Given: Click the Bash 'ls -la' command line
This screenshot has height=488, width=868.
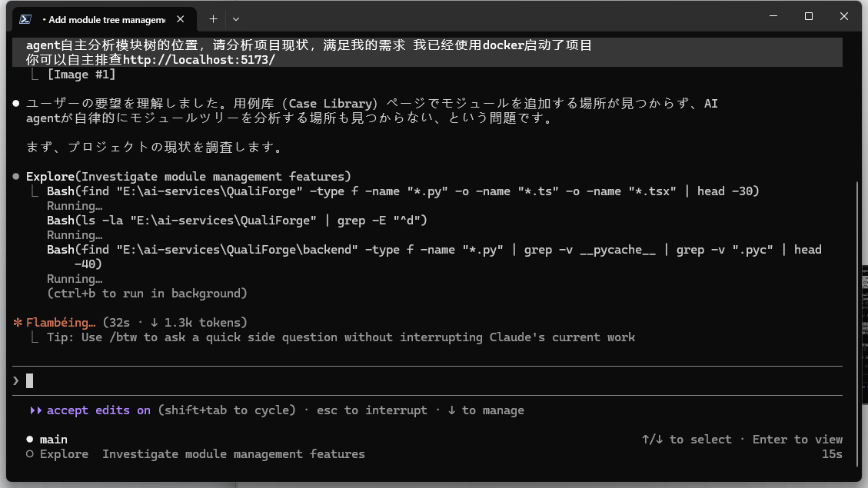Looking at the screenshot, I should pos(237,221).
